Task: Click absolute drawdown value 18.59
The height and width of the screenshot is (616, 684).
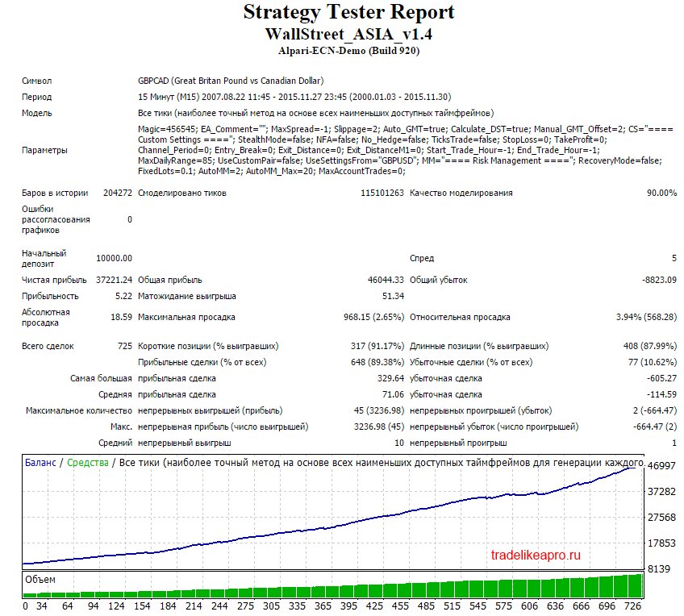Action: (121, 317)
